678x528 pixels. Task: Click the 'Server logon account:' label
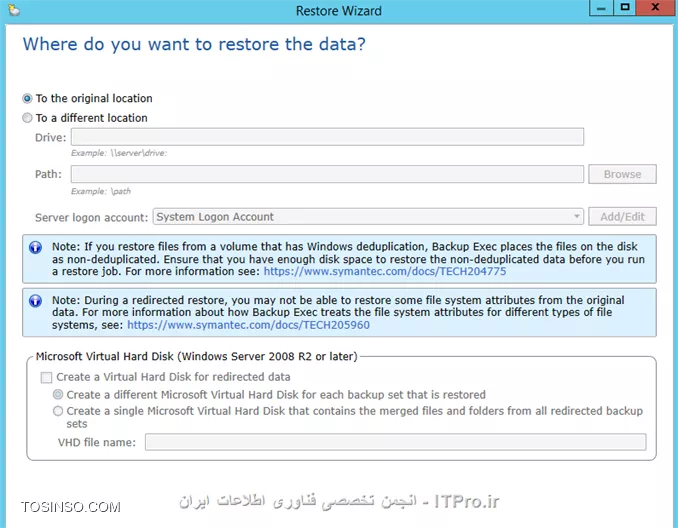91,218
